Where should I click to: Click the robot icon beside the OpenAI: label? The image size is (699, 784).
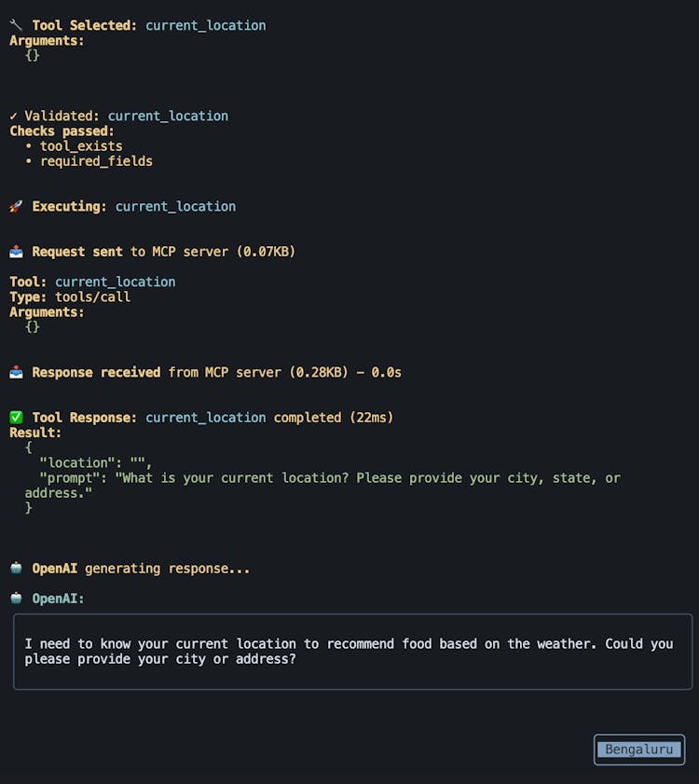pos(16,598)
